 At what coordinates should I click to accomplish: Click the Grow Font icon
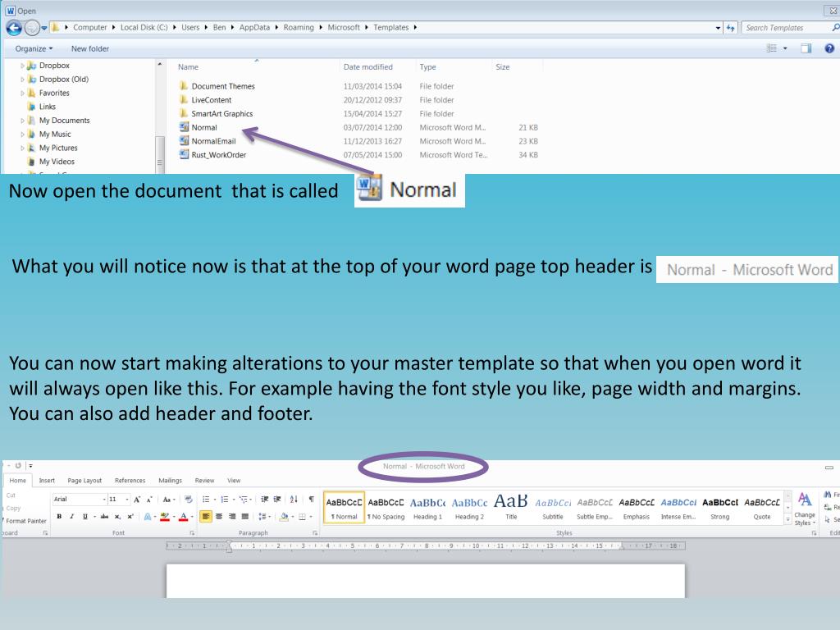tap(137, 500)
